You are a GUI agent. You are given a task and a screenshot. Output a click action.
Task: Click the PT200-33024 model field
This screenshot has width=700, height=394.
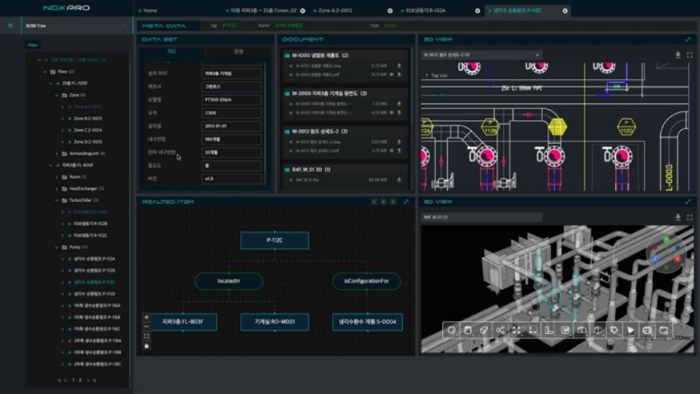click(x=232, y=100)
